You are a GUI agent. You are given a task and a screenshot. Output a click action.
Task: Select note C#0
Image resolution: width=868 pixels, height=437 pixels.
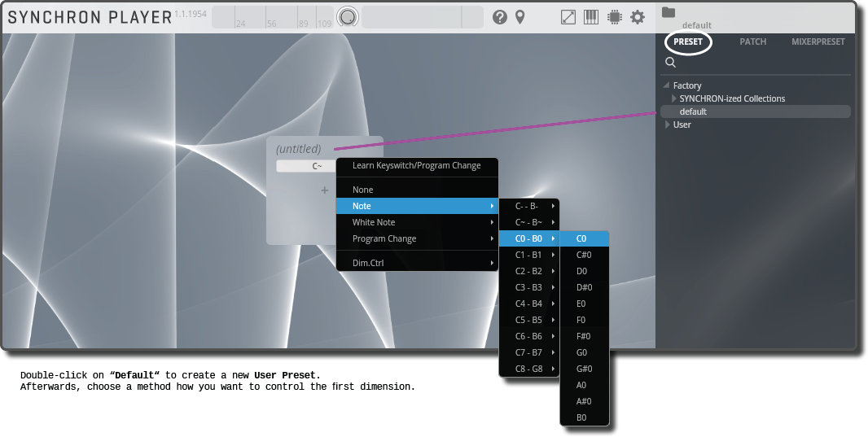point(585,255)
